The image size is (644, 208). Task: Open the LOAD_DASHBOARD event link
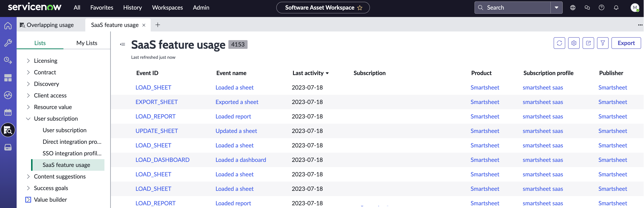click(162, 160)
